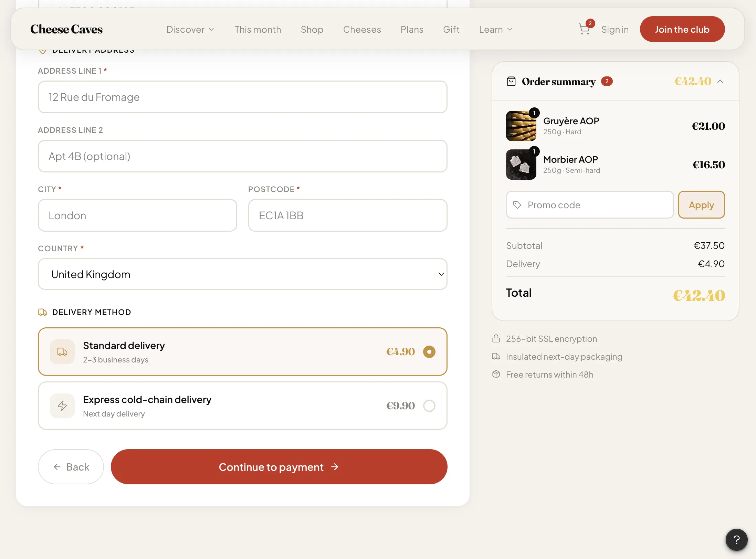Click the lightning icon on Express delivery
This screenshot has width=756, height=559.
click(x=62, y=405)
